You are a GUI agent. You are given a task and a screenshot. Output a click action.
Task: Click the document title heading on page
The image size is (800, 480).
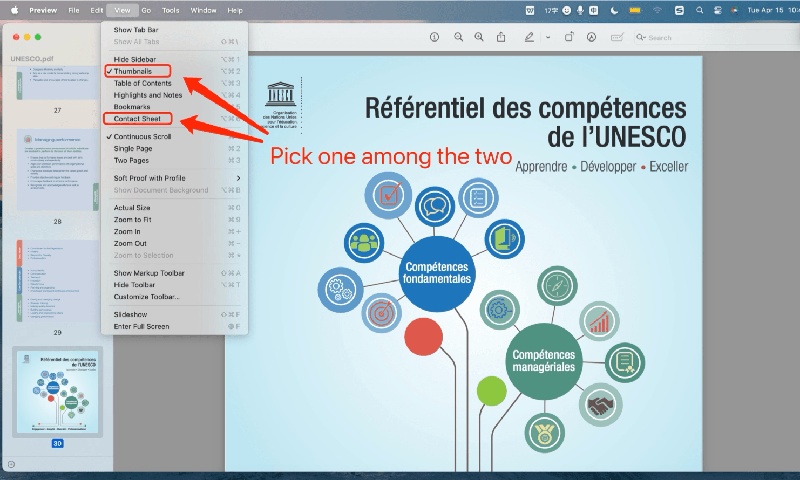coord(526,122)
